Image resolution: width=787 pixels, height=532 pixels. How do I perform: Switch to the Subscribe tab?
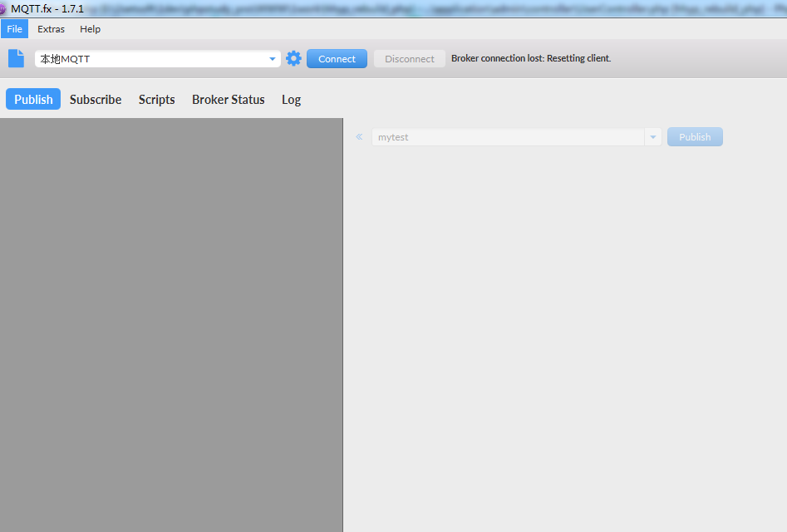coord(96,100)
